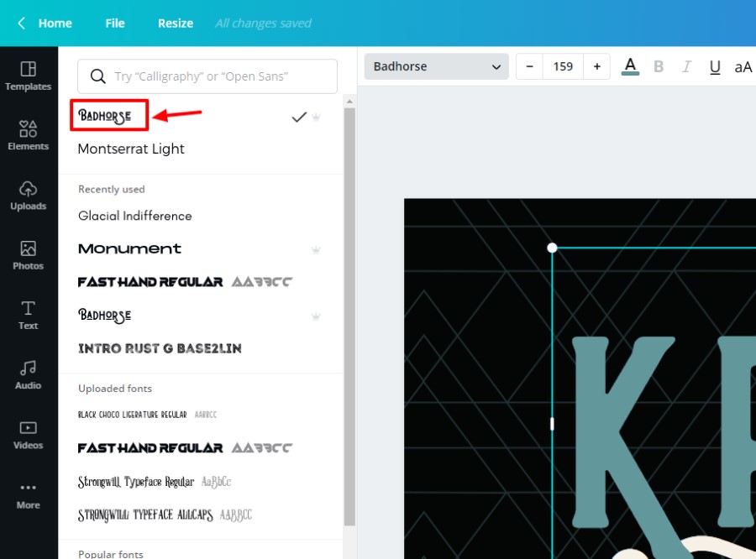This screenshot has width=756, height=559.
Task: Click the magnifying glass search icon
Action: [98, 76]
